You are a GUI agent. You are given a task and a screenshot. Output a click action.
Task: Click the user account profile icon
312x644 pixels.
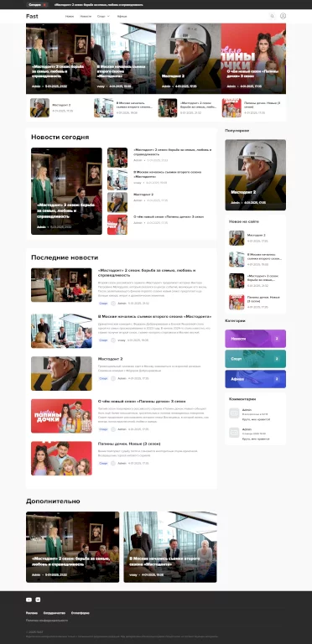click(283, 16)
